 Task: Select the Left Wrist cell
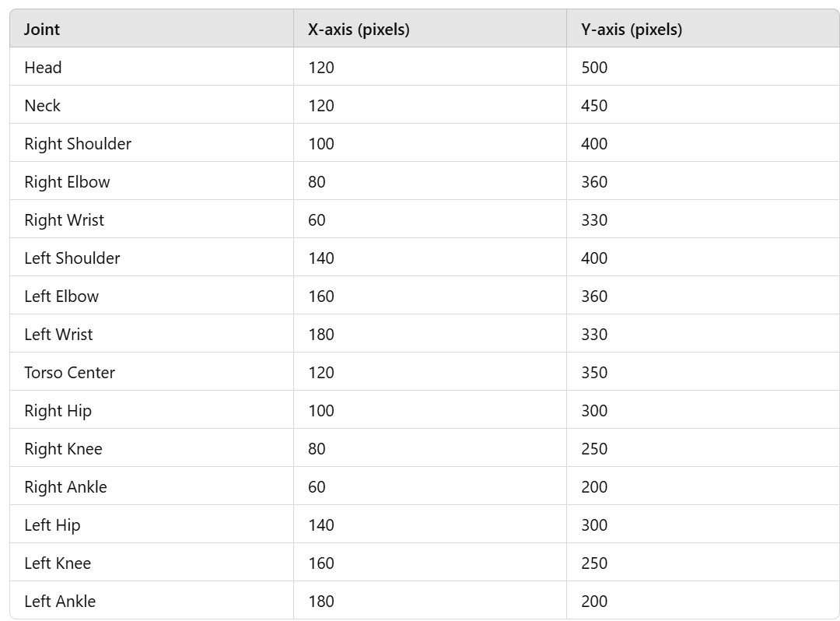[58, 334]
